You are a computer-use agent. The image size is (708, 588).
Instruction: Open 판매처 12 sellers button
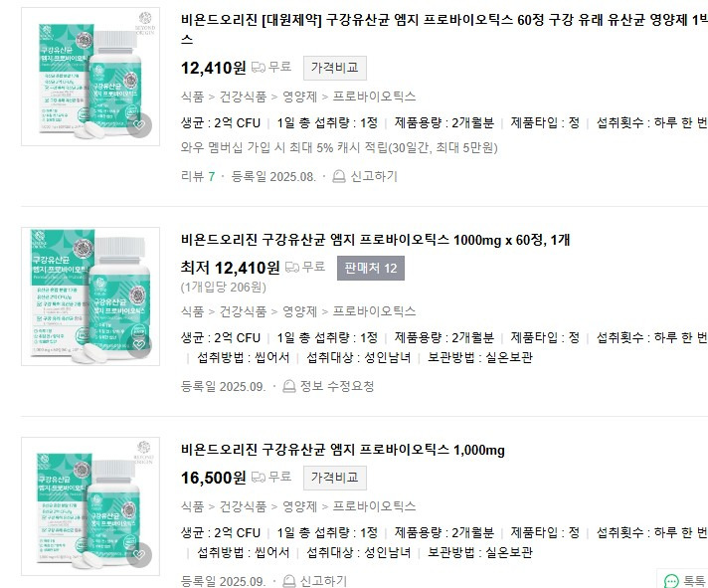point(371,269)
